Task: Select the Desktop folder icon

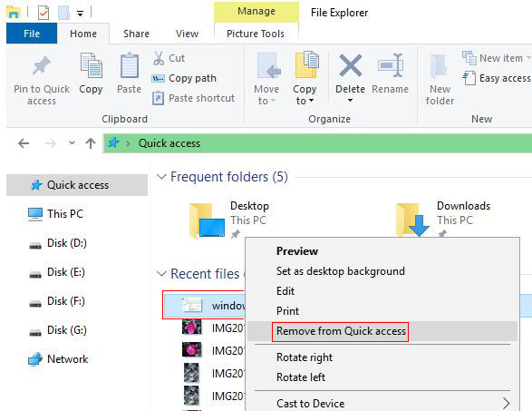Action: pyautogui.click(x=207, y=220)
